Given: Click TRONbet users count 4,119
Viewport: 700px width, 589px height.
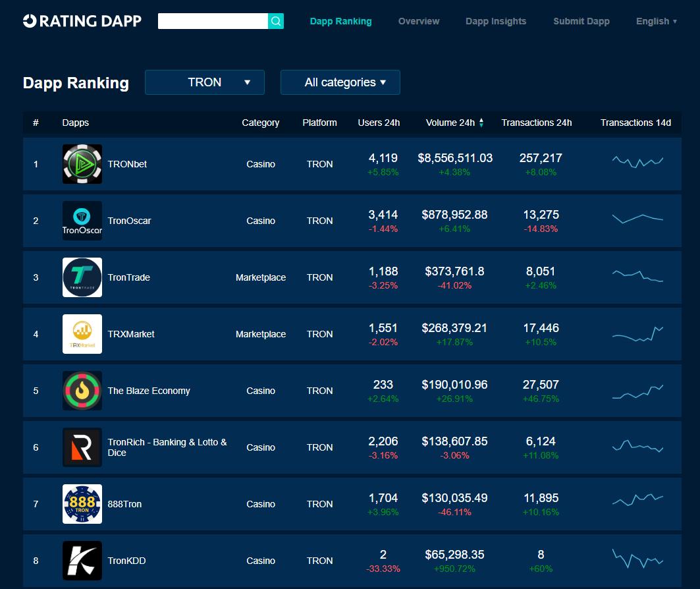Looking at the screenshot, I should (x=383, y=158).
